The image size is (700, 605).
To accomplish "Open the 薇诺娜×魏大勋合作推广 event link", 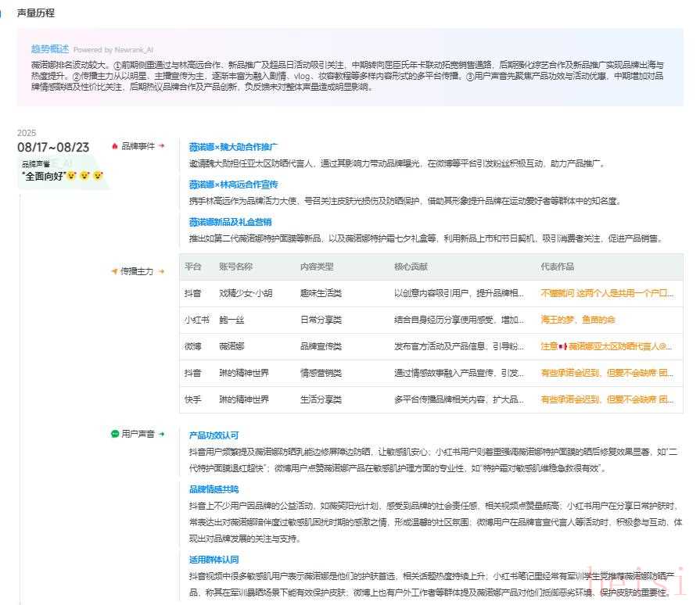I will pos(233,147).
